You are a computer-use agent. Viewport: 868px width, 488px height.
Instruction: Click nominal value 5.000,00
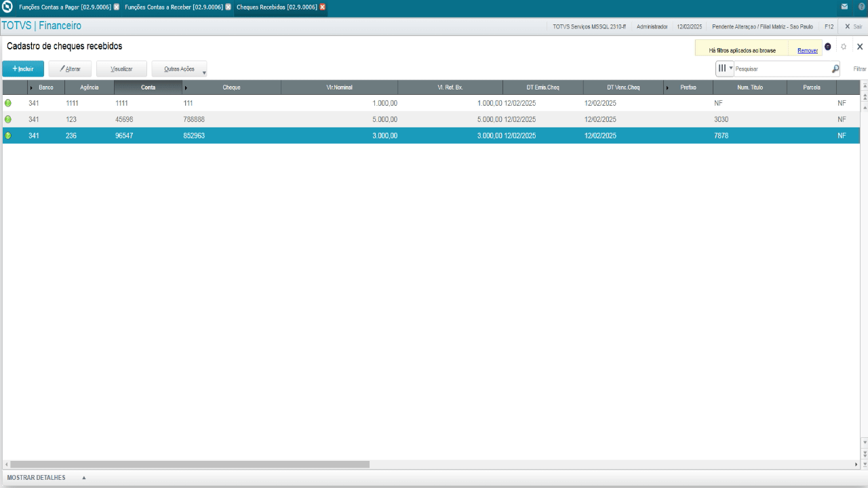coord(384,119)
